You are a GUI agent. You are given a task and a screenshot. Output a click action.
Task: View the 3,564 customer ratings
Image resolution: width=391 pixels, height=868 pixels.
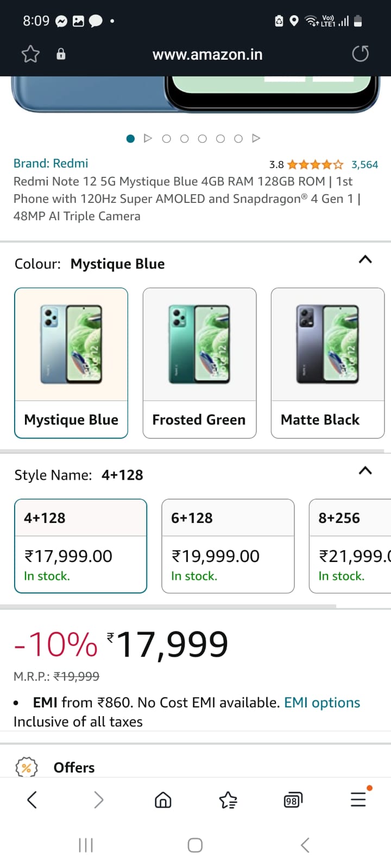point(364,164)
